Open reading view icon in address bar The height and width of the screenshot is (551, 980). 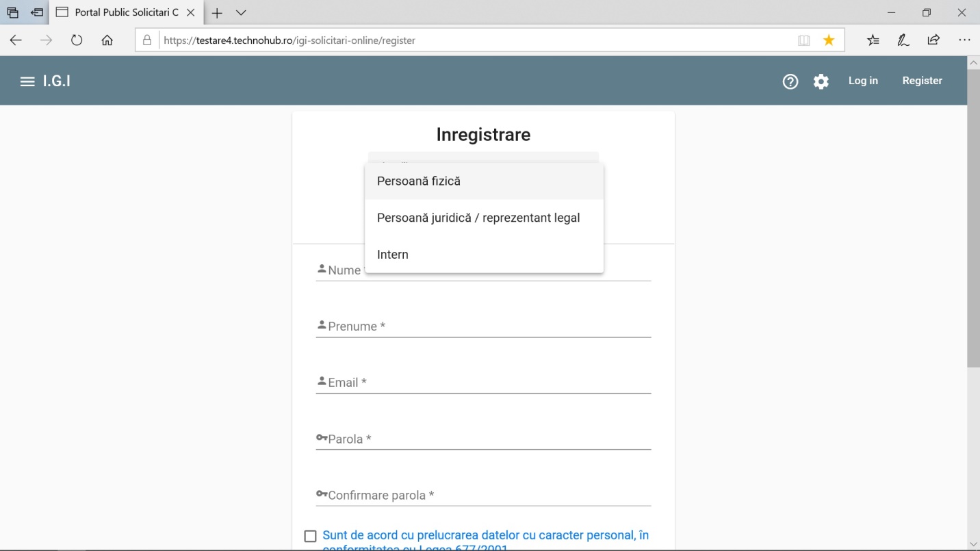[x=804, y=40]
